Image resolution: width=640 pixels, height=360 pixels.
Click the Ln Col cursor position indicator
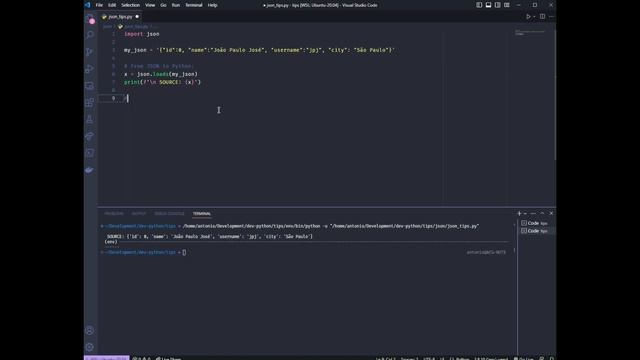pos(386,358)
